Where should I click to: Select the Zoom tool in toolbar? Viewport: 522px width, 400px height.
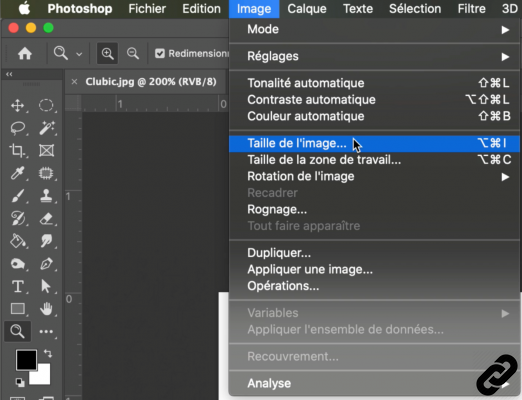pos(17,331)
